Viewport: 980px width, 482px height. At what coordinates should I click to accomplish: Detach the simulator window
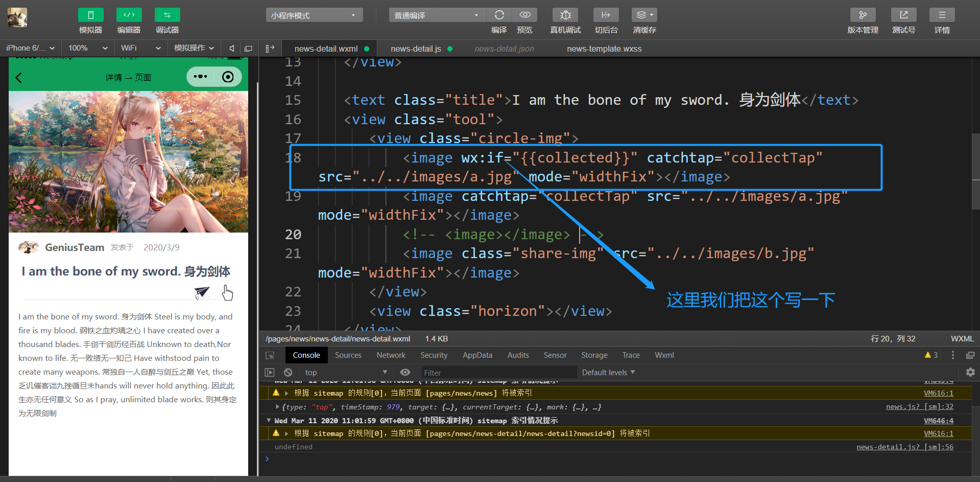point(248,49)
